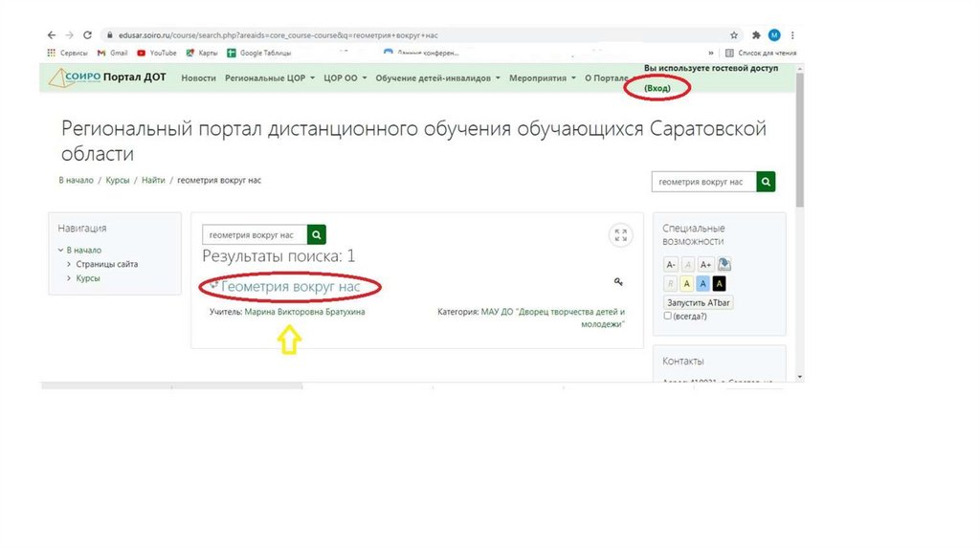This screenshot has height=549, width=980.
Task: Open the browser extensions puzzle icon
Action: 755,34
